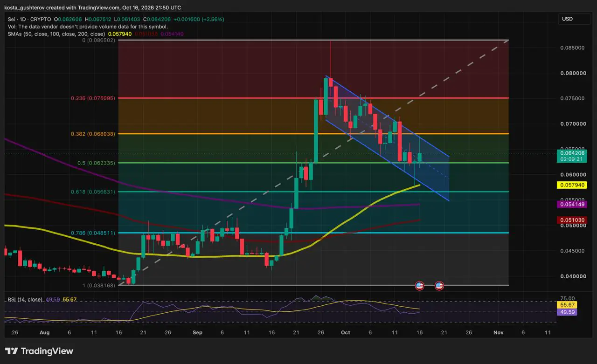Viewport: 597px width, 364px height.
Task: Select the RSI (14, close) indicator legend
Action: click(24, 299)
